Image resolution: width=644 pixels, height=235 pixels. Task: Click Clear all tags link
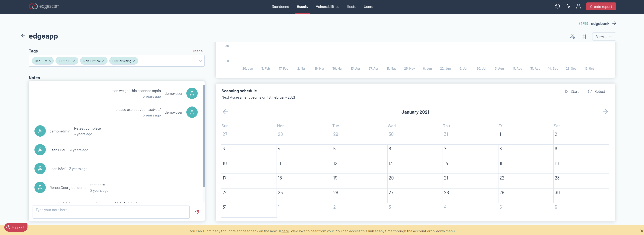click(x=198, y=51)
